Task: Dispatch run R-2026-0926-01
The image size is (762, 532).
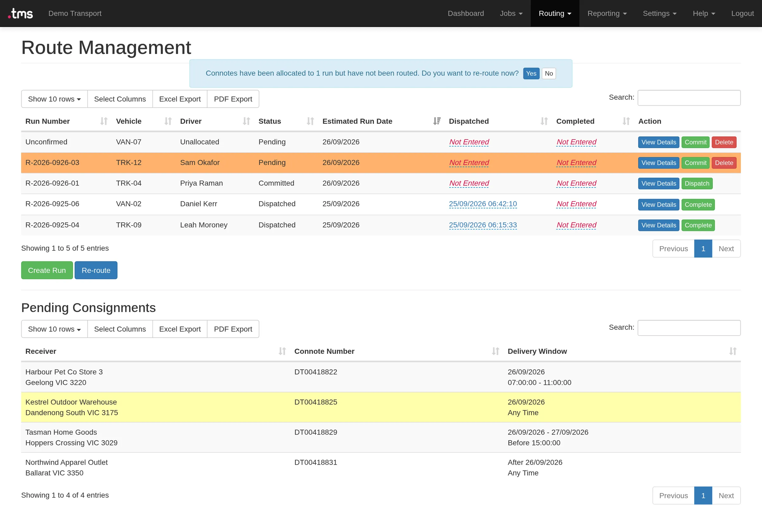Action: click(697, 184)
